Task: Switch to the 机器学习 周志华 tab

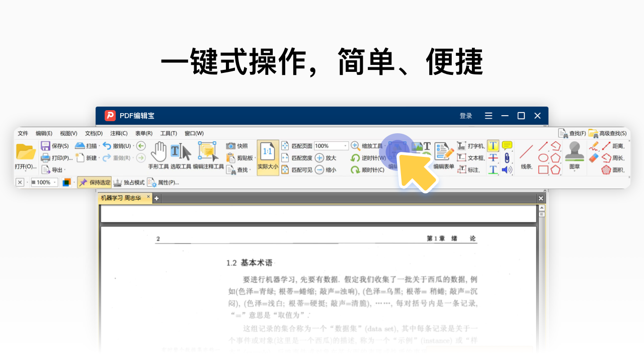Action: (x=121, y=198)
